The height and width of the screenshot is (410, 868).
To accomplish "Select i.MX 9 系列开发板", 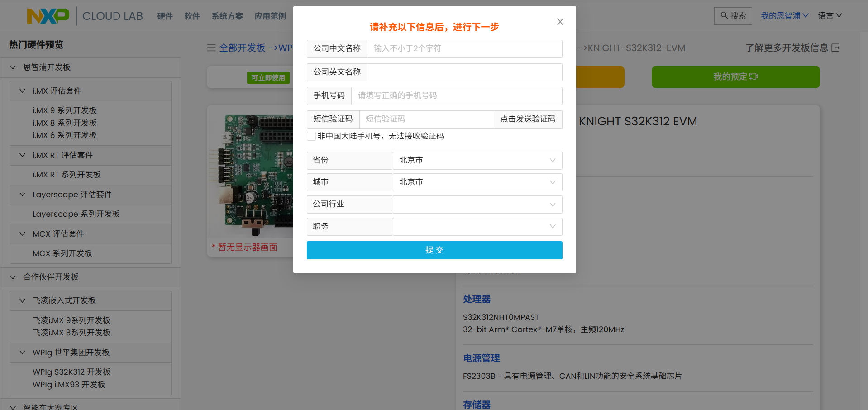I will [65, 110].
